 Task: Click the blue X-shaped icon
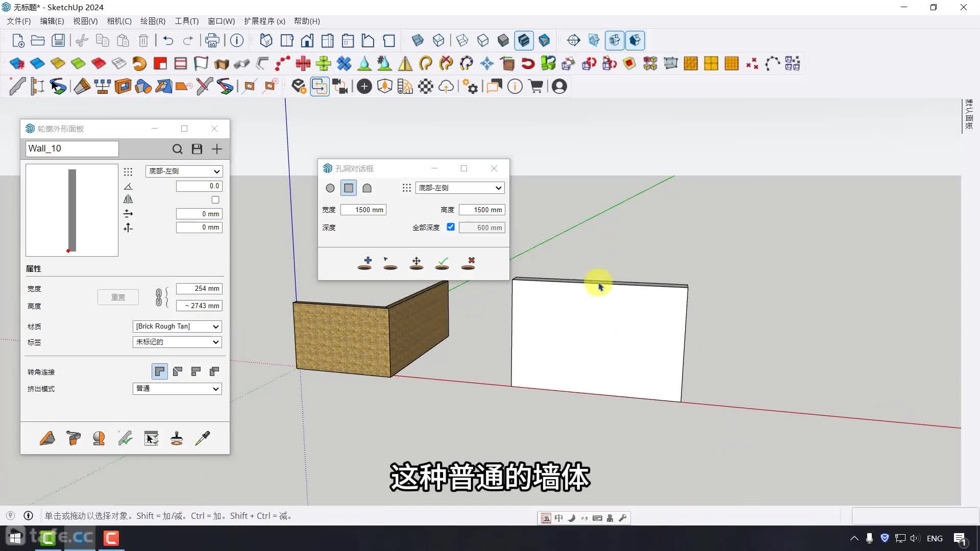point(344,63)
